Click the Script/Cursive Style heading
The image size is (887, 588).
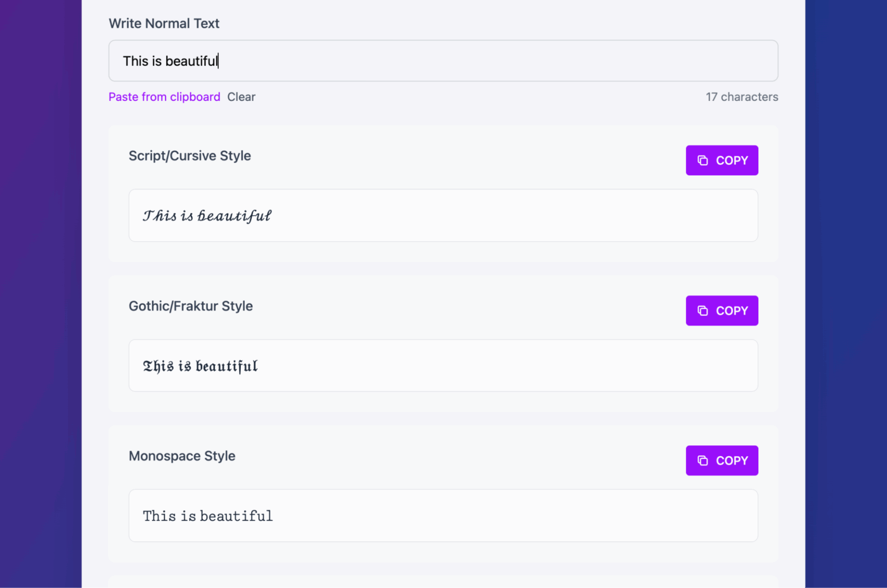189,155
